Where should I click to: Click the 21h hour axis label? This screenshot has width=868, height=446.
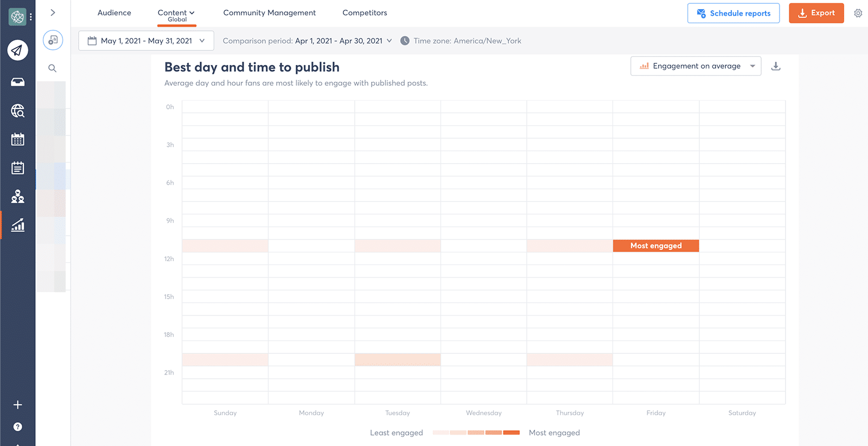pos(169,373)
